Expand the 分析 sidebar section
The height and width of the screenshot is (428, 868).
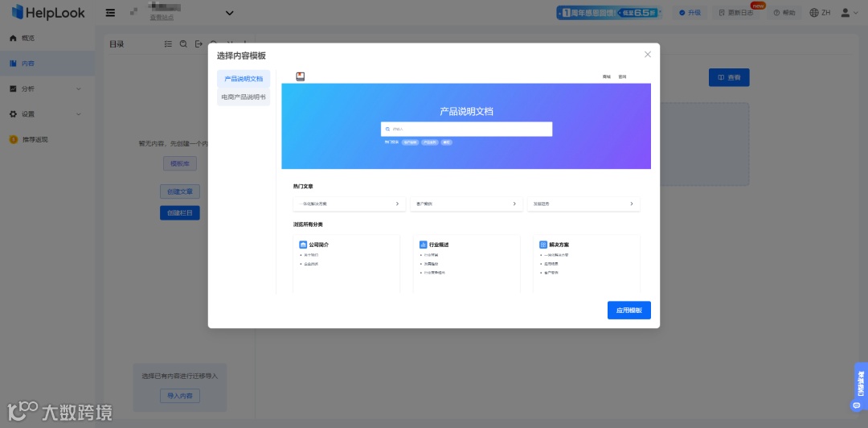47,88
